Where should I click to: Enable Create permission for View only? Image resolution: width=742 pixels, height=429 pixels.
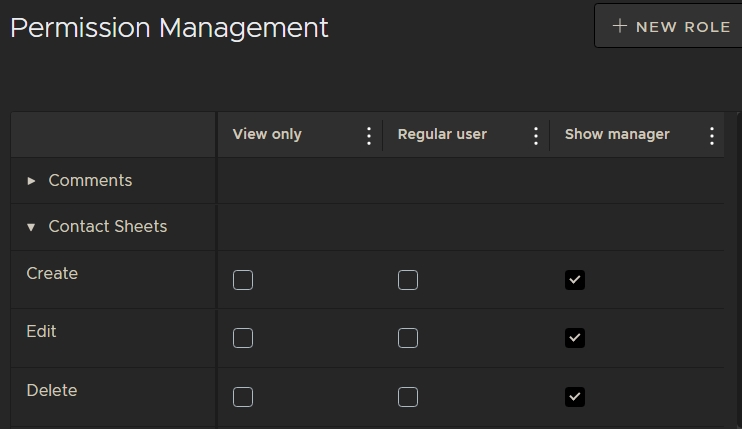(243, 280)
